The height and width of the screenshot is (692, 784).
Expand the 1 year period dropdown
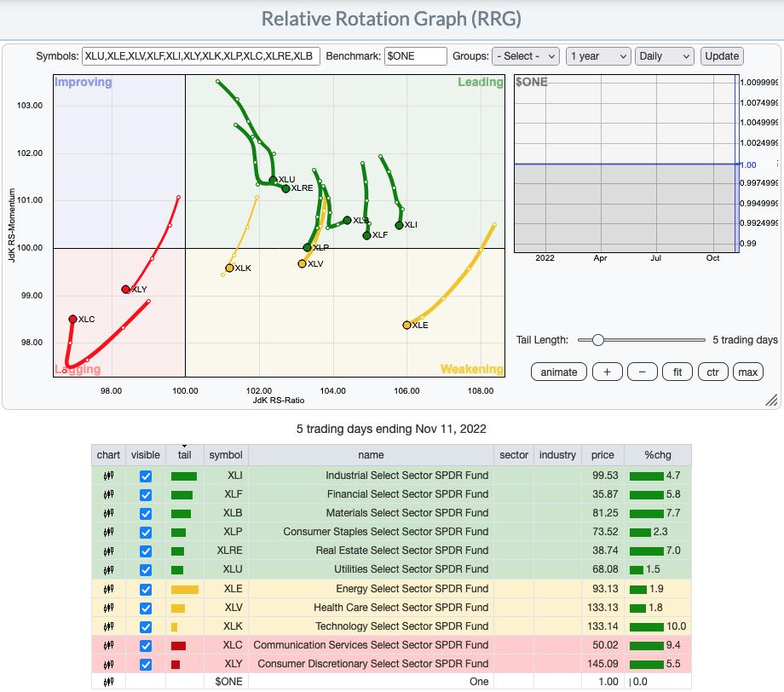click(597, 56)
